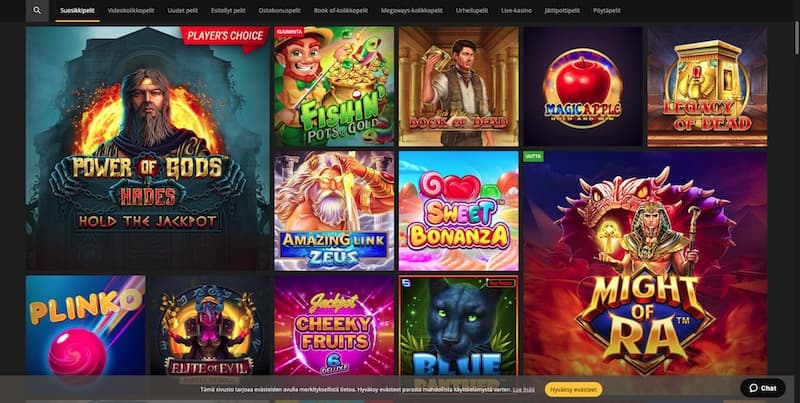Switch to Videokolikkopelit tab
The height and width of the screenshot is (403, 800).
(x=131, y=11)
